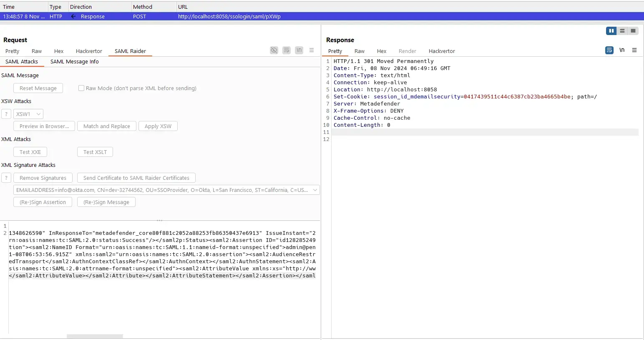Viewport: 644px width, 340px height.
Task: Toggle newline \n icon in Request panel
Action: pyautogui.click(x=299, y=50)
